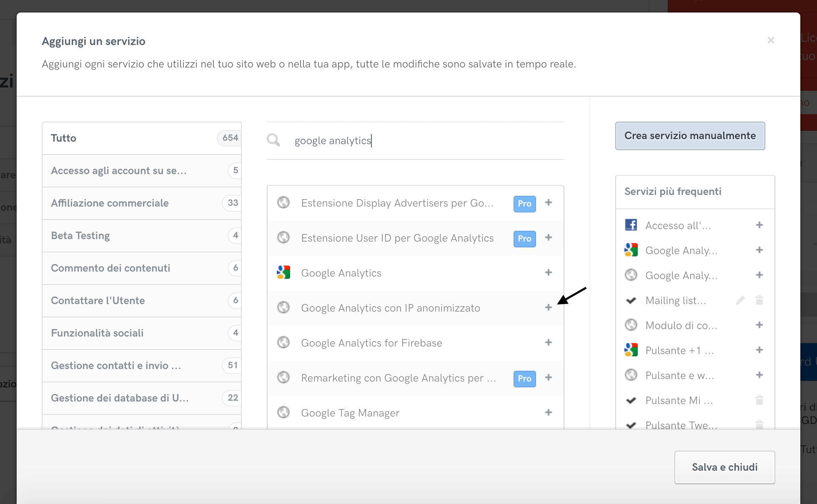Image resolution: width=817 pixels, height=504 pixels.
Task: Select the Tutto category showing 654 services
Action: pos(142,138)
